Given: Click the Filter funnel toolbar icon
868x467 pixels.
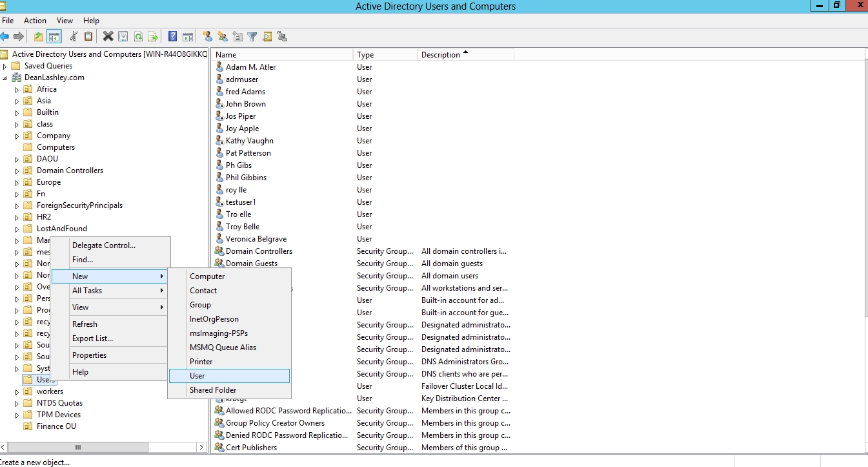Looking at the screenshot, I should (x=252, y=37).
